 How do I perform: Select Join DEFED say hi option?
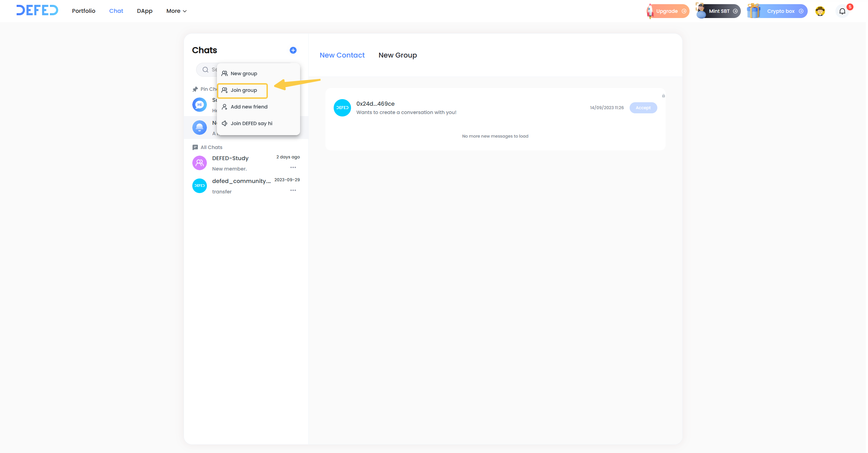click(251, 123)
